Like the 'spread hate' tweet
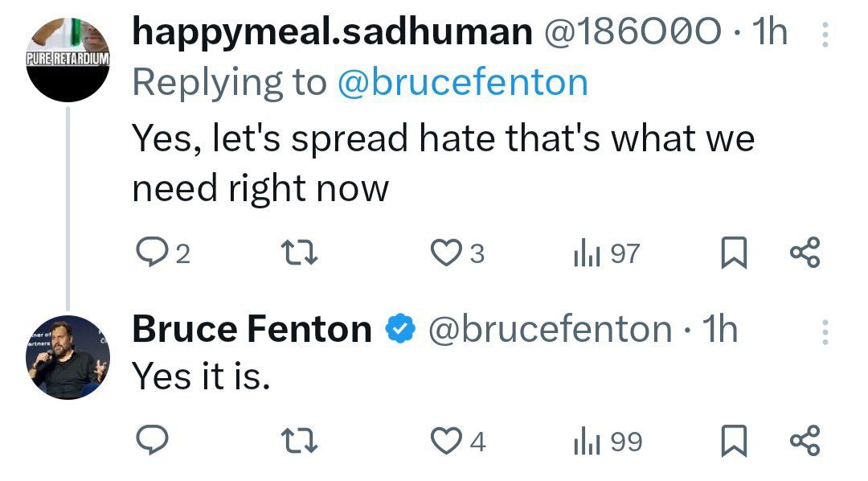Viewport: 868px width, 481px height. [x=444, y=255]
